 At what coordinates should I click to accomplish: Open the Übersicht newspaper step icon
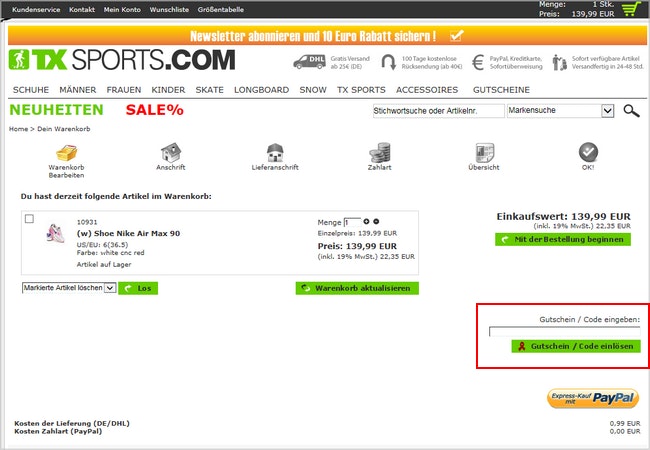[484, 152]
